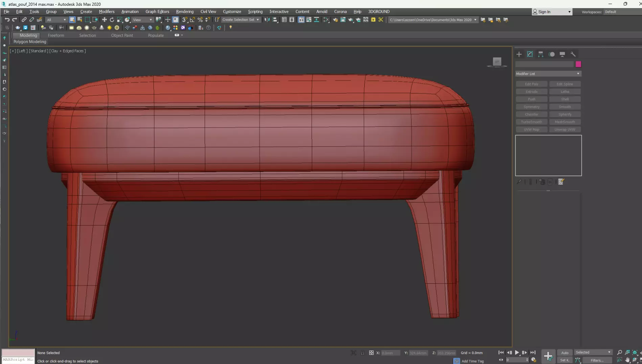The height and width of the screenshot is (364, 642).
Task: Open key Filters... button
Action: (597, 360)
